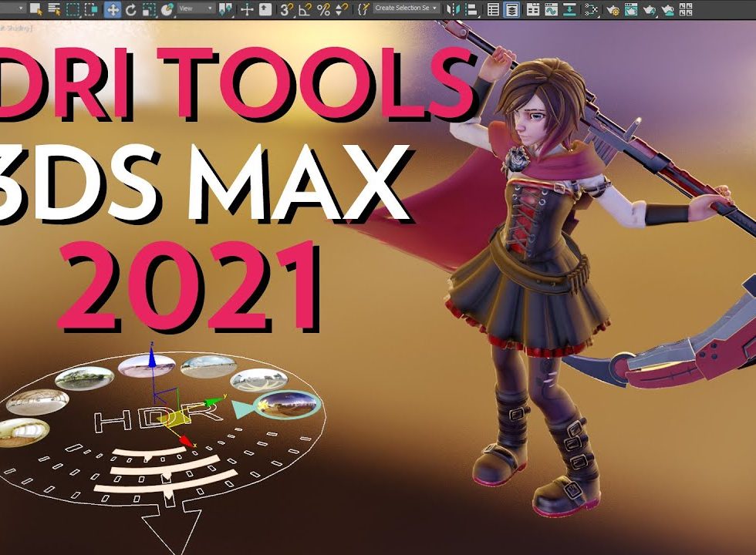Click the blue Z axis gizmo arrow
The height and width of the screenshot is (555, 756).
[152, 356]
